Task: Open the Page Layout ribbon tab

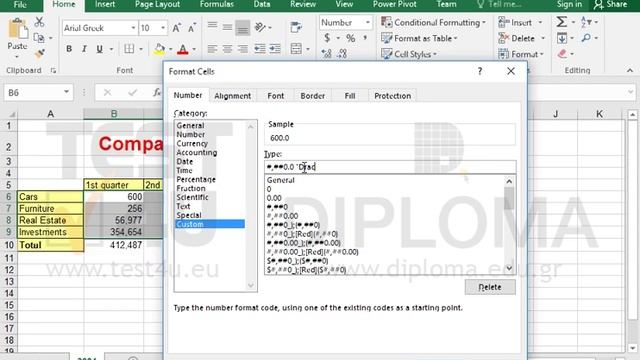Action: pyautogui.click(x=157, y=4)
